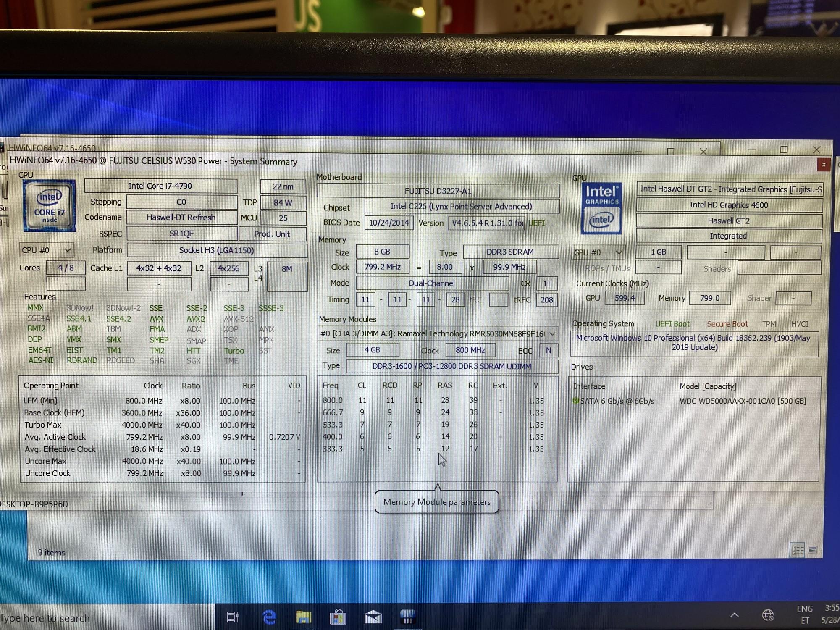Image resolution: width=840 pixels, height=630 pixels.
Task: Click the Base Clock (HFM) row
Action: 163,413
